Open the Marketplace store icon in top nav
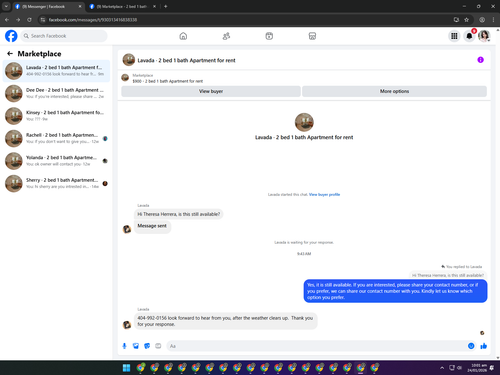Viewport: 500px width, 375px height. [x=312, y=36]
